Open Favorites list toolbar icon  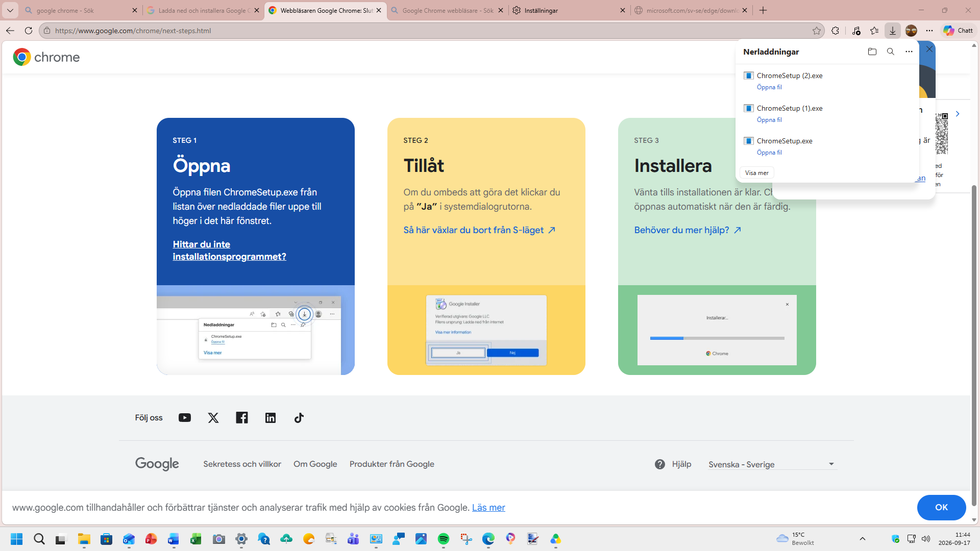tap(874, 31)
